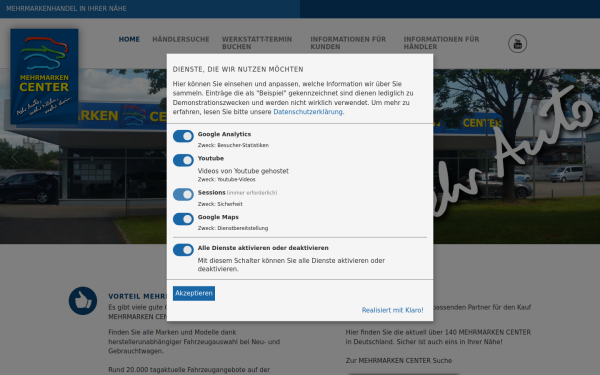Click the Vorteil Mehr heading behind dialog
Image resolution: width=600 pixels, height=375 pixels.
[137, 297]
